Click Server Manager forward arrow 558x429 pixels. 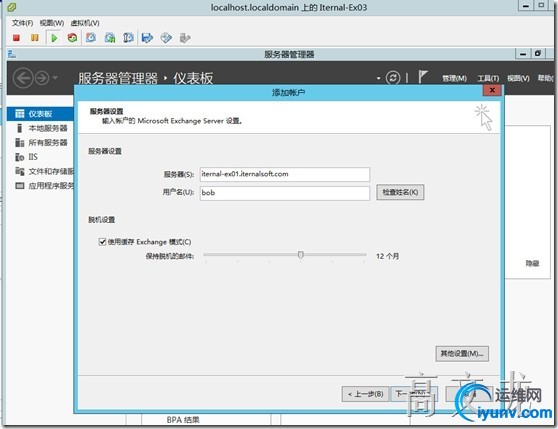click(42, 78)
